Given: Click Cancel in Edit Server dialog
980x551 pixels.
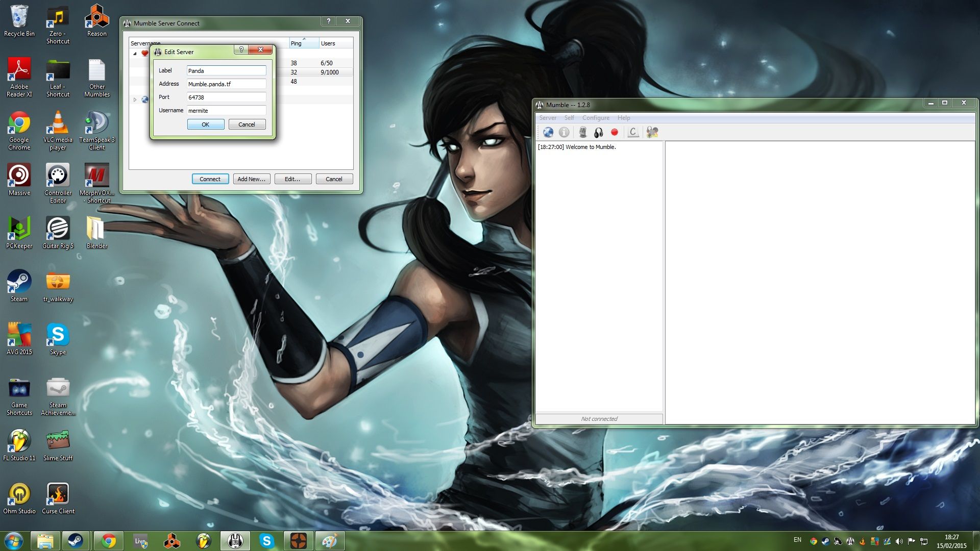Looking at the screenshot, I should click(x=247, y=124).
